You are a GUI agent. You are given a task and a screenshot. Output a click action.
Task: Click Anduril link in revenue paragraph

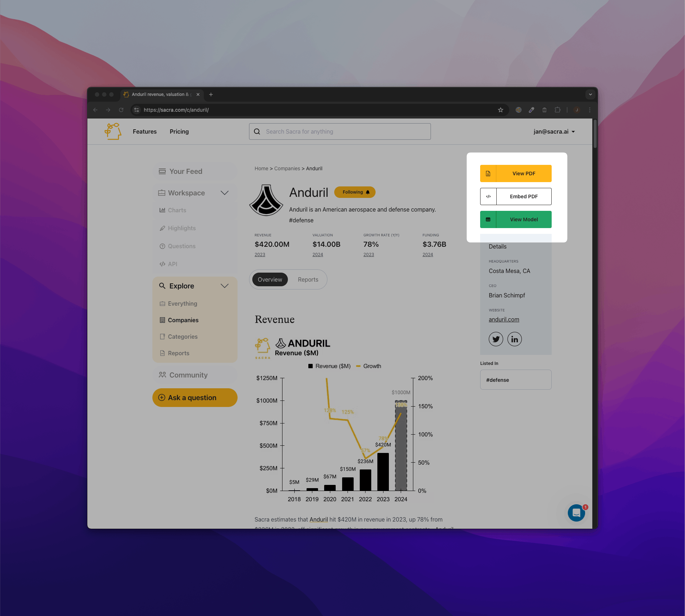point(319,519)
